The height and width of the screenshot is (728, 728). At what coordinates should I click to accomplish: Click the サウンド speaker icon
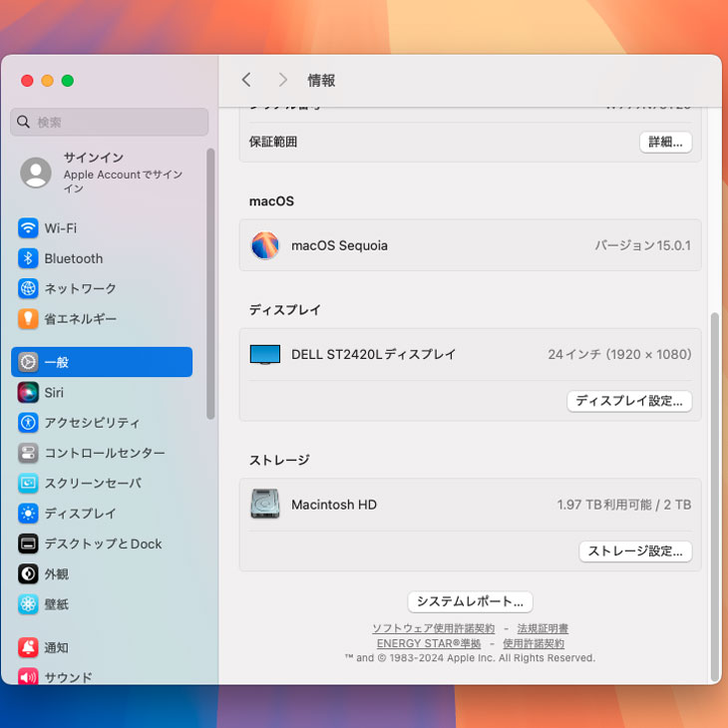pyautogui.click(x=28, y=676)
